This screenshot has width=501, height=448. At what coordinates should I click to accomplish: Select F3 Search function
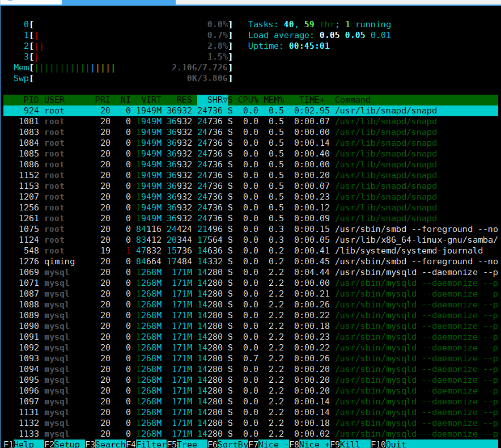[x=105, y=444]
